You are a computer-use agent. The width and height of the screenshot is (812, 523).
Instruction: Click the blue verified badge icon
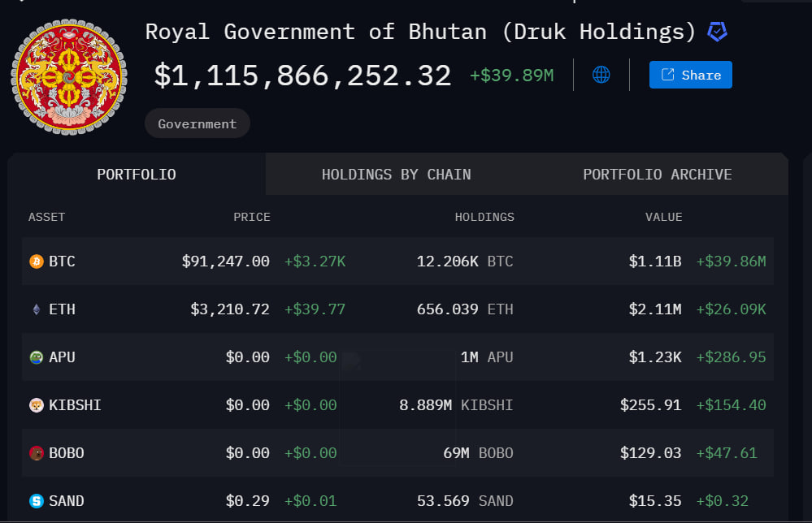pos(717,32)
